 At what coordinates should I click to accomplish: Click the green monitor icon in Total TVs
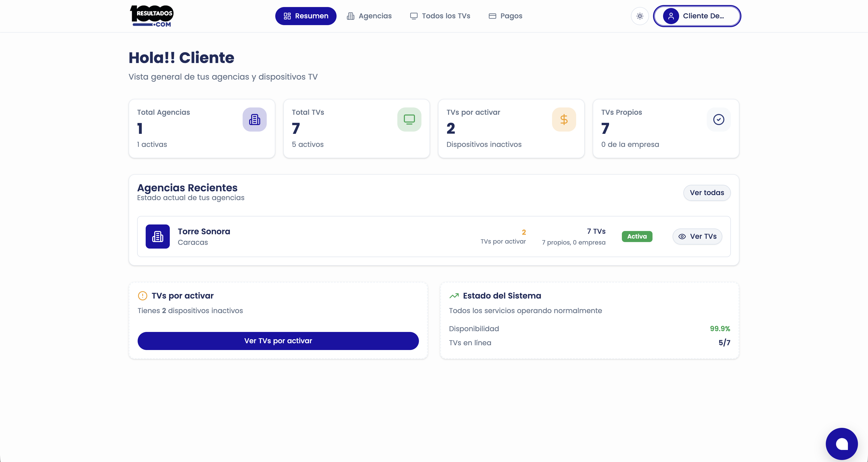click(x=409, y=119)
